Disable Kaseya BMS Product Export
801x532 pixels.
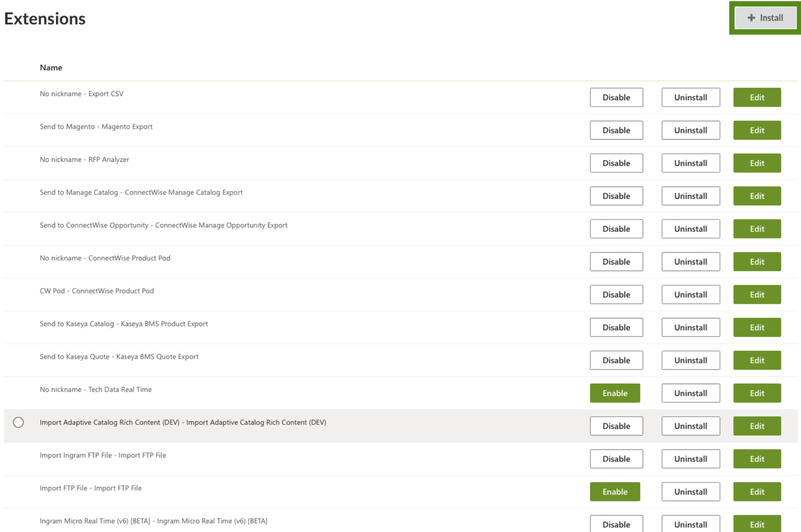pos(616,327)
